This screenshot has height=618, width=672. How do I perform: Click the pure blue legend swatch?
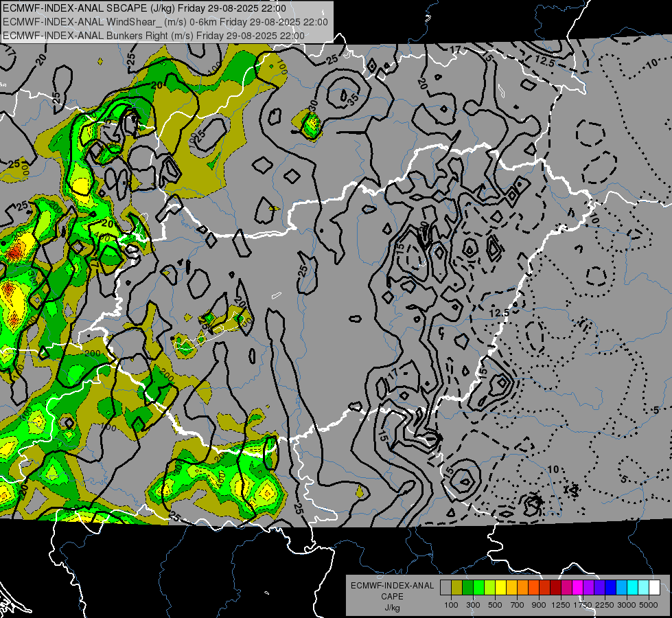(x=611, y=588)
